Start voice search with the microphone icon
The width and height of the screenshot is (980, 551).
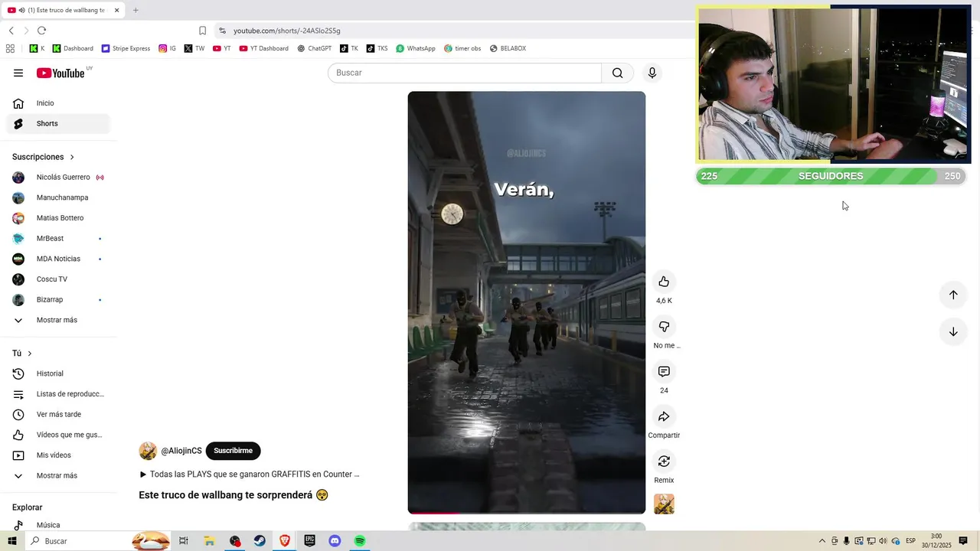[652, 73]
